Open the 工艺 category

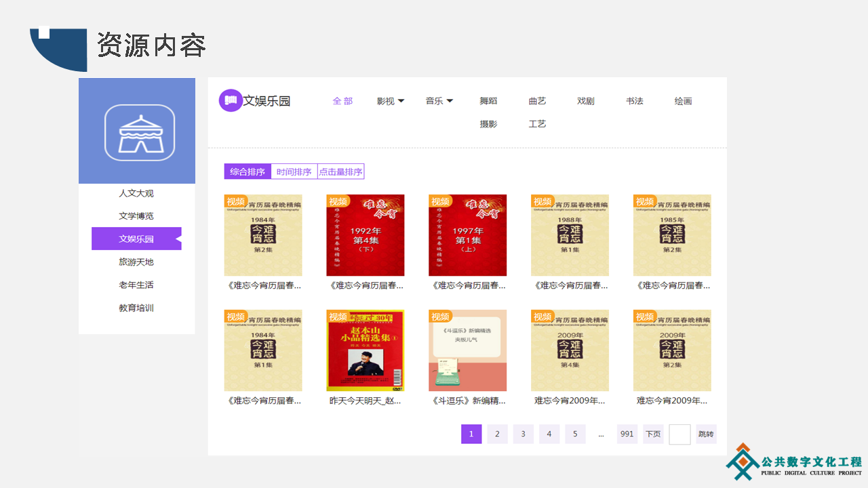(x=537, y=124)
